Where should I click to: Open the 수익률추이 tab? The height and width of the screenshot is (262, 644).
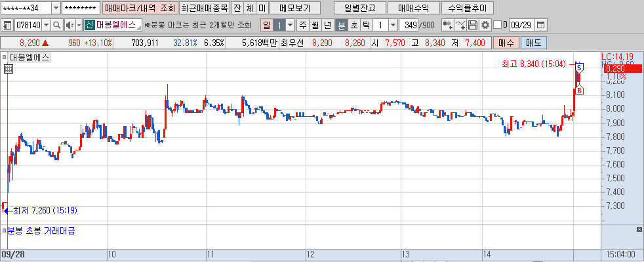(467, 8)
